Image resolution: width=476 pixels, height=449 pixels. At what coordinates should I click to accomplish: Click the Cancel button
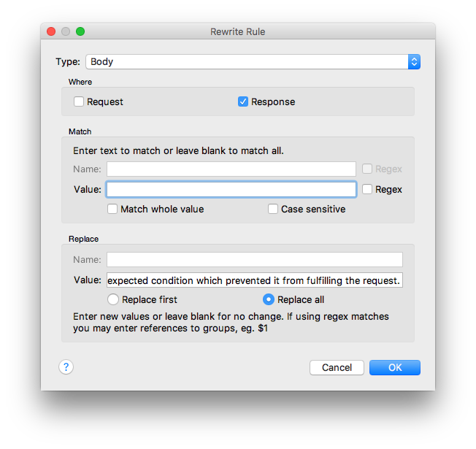point(337,367)
